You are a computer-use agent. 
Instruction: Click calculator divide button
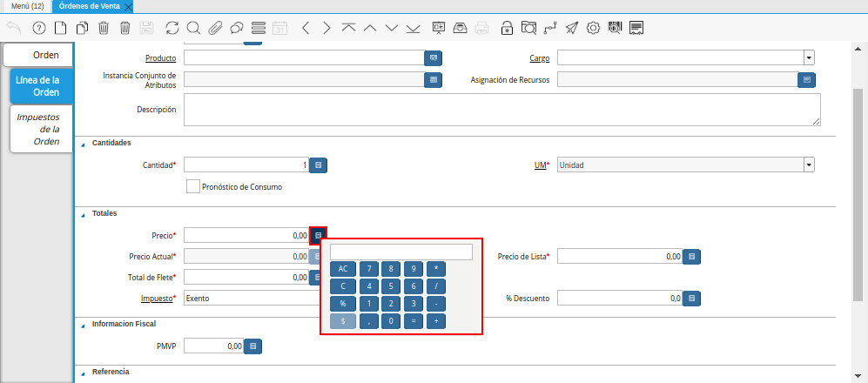436,286
